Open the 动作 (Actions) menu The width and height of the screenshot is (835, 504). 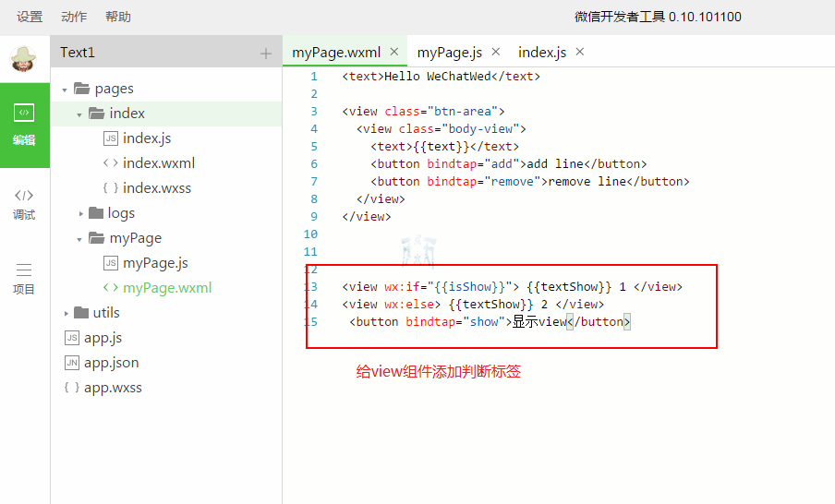pyautogui.click(x=74, y=17)
